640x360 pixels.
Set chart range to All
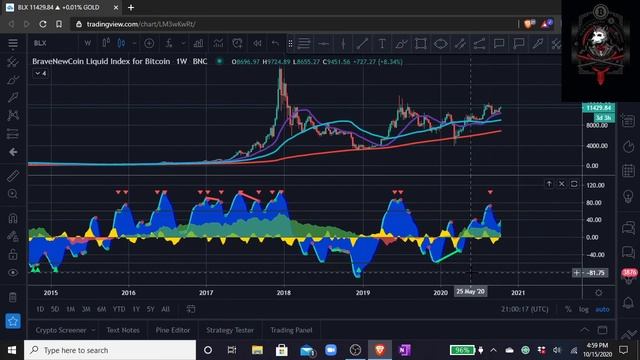point(165,309)
